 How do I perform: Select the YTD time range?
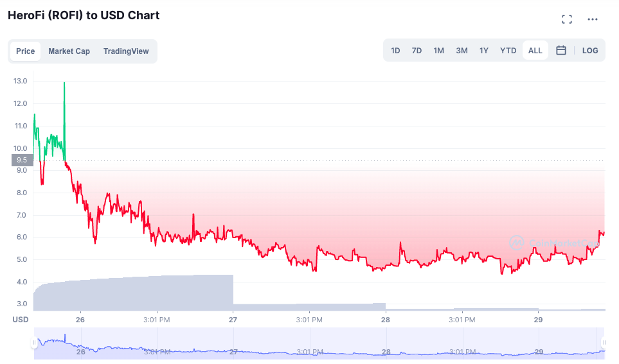click(508, 51)
